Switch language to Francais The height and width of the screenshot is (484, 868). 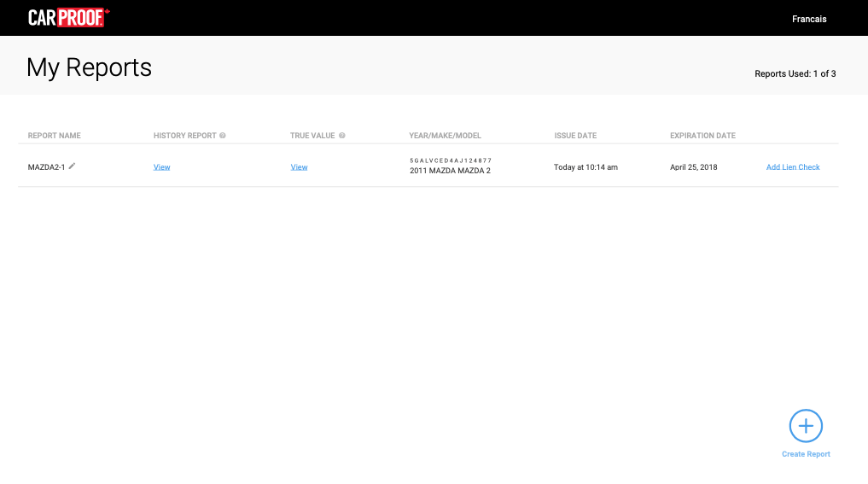[809, 19]
